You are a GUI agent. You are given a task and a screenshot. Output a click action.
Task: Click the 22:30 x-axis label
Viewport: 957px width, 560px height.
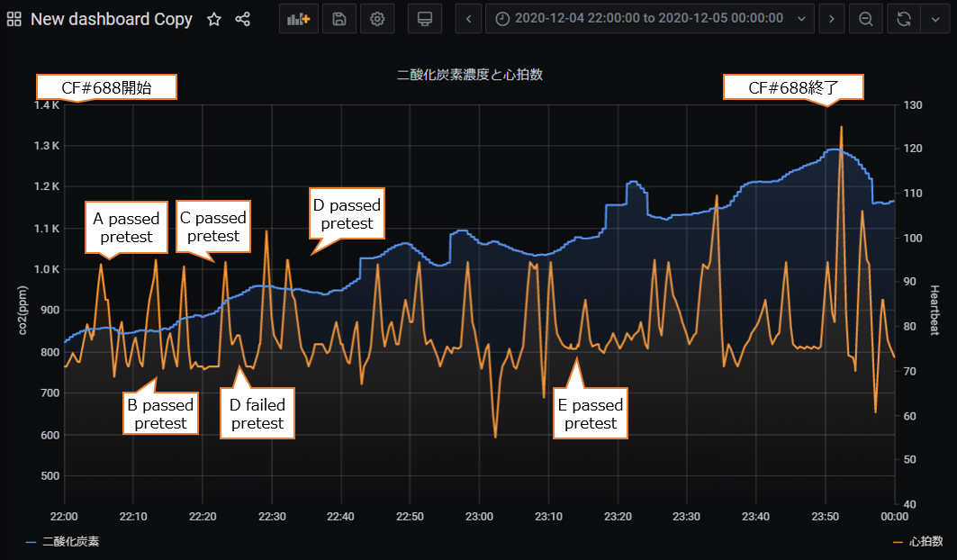272,517
